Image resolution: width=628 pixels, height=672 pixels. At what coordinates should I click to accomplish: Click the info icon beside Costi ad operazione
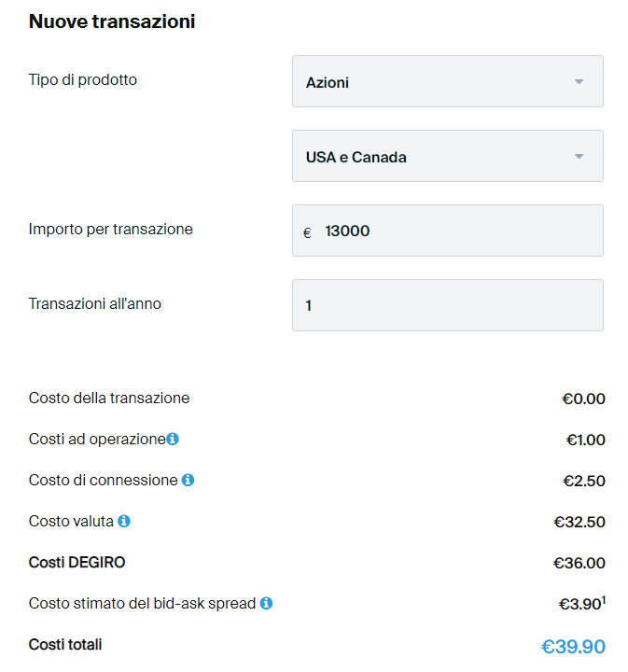[173, 439]
